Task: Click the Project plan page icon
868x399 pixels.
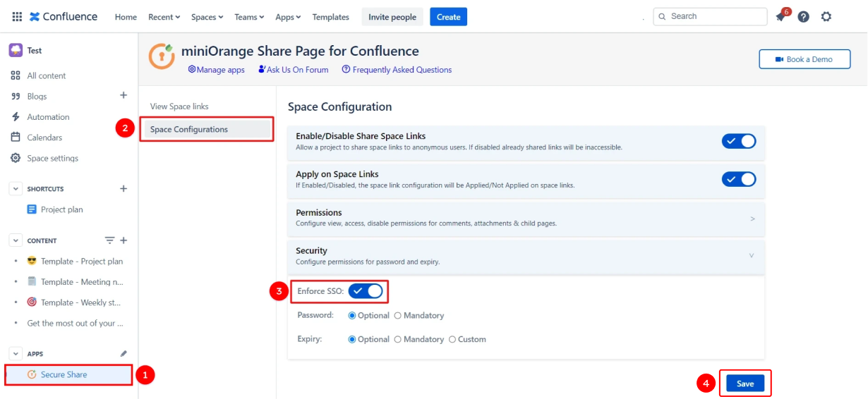Action: coord(32,209)
